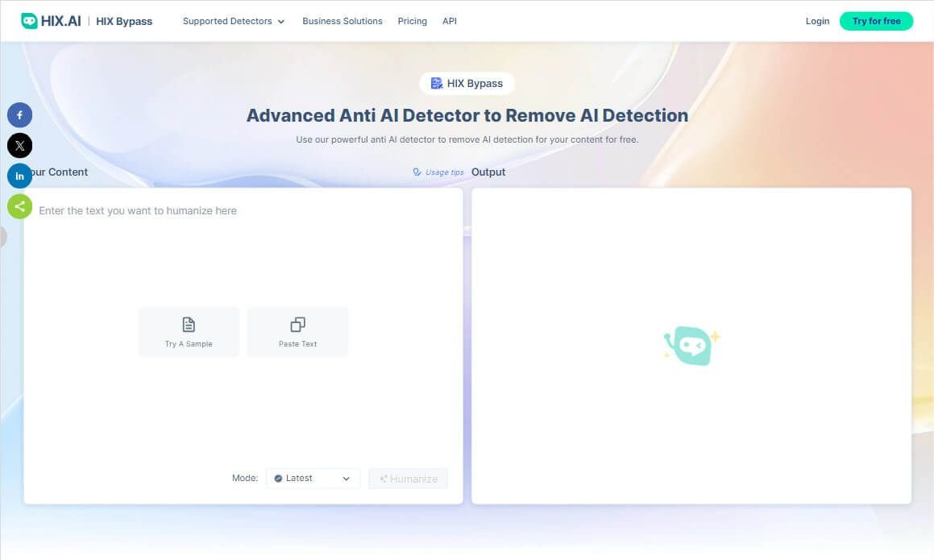Click the Login link
The height and width of the screenshot is (560, 934).
pos(817,21)
